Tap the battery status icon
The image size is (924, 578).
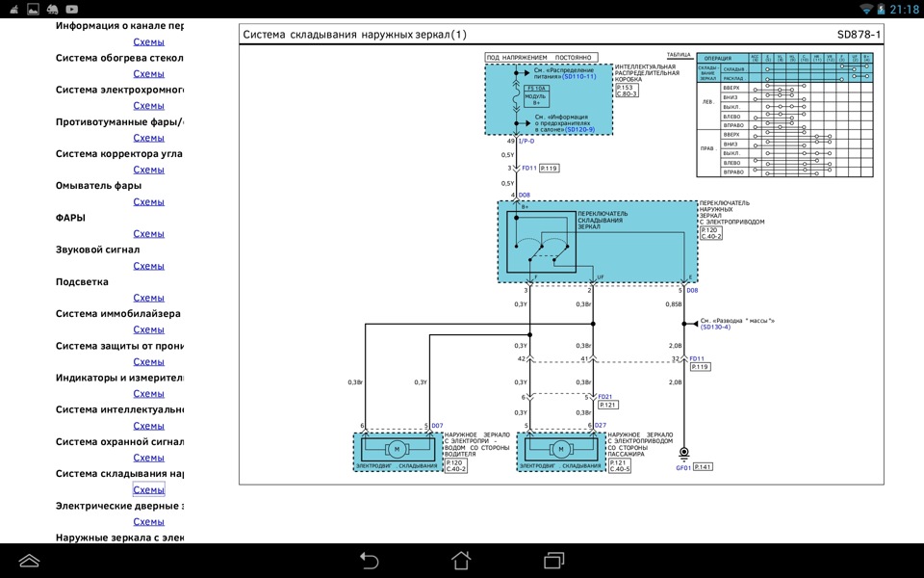click(x=881, y=9)
